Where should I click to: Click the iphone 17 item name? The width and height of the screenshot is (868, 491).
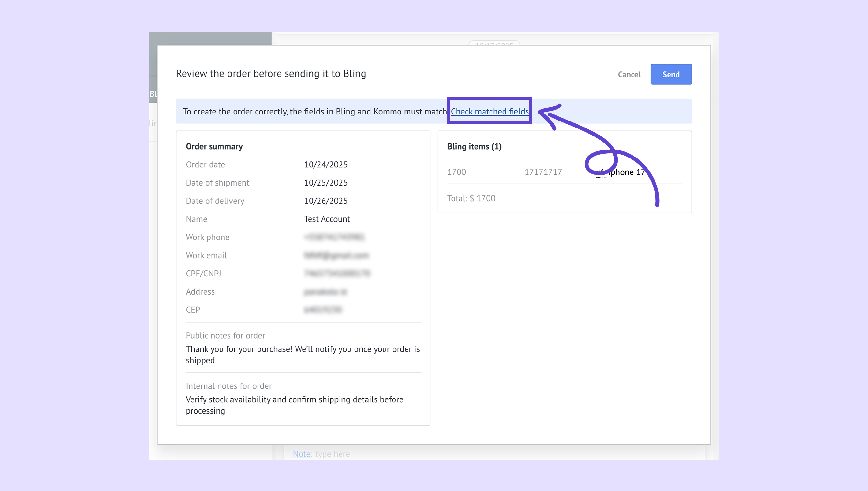tap(627, 172)
